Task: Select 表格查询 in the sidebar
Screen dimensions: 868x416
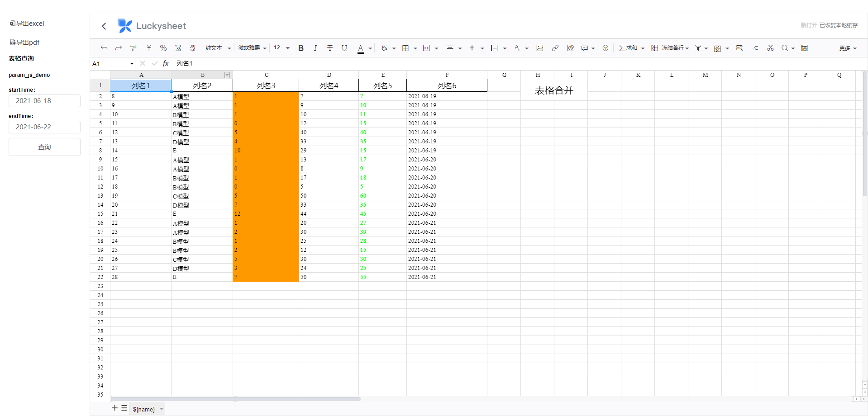Action: tap(21, 58)
